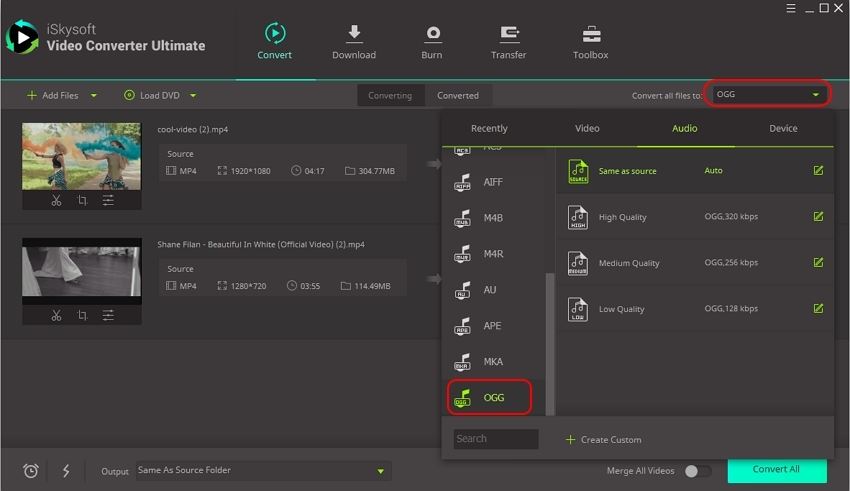Expand the Load DVD dropdown arrow

click(x=193, y=96)
